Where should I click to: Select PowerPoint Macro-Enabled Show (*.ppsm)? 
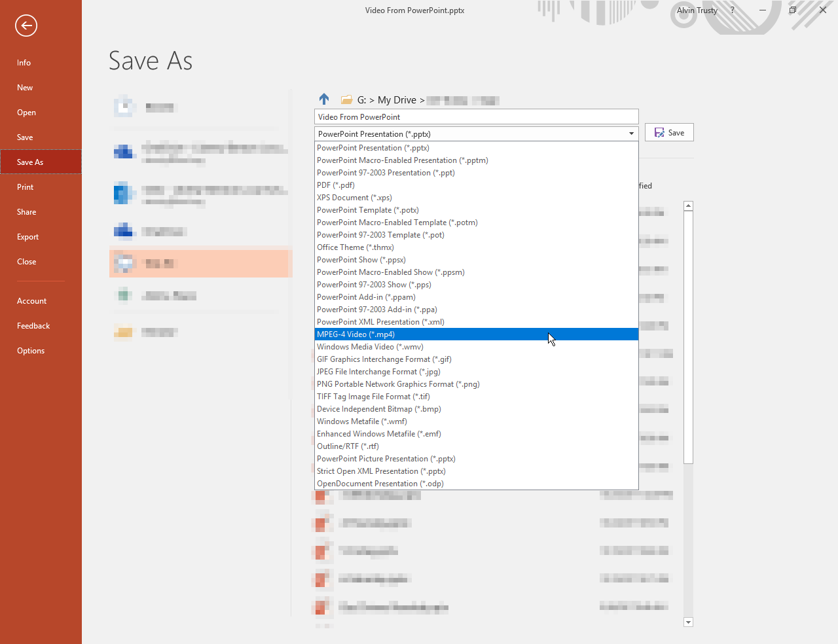pos(476,272)
